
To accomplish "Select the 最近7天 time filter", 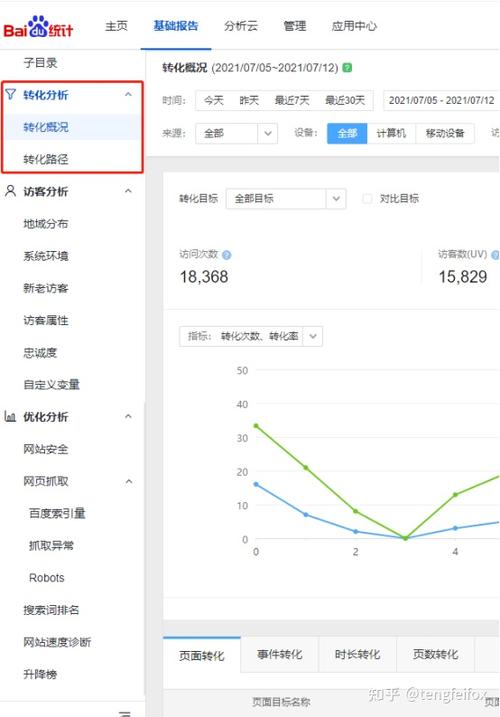I will tap(292, 100).
